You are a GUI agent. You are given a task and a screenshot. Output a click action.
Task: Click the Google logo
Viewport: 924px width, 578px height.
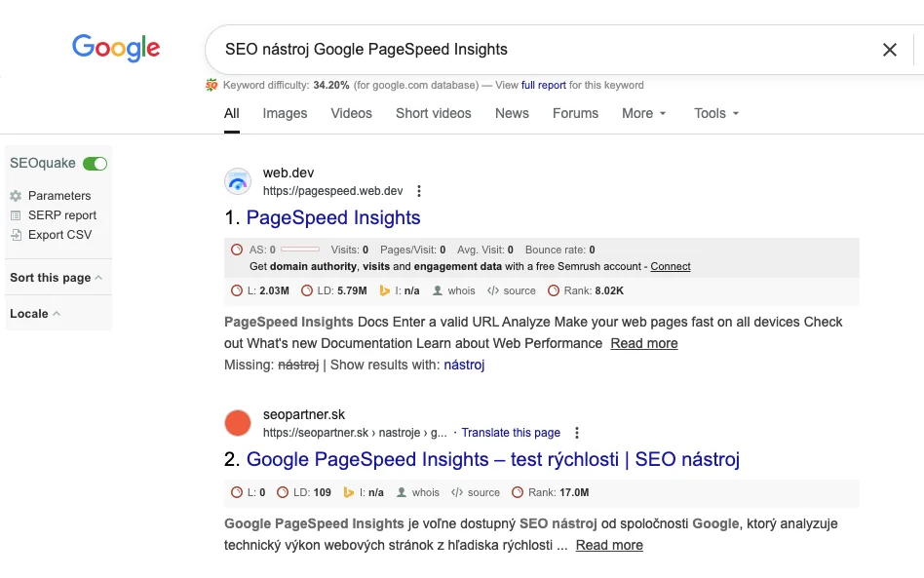[116, 48]
